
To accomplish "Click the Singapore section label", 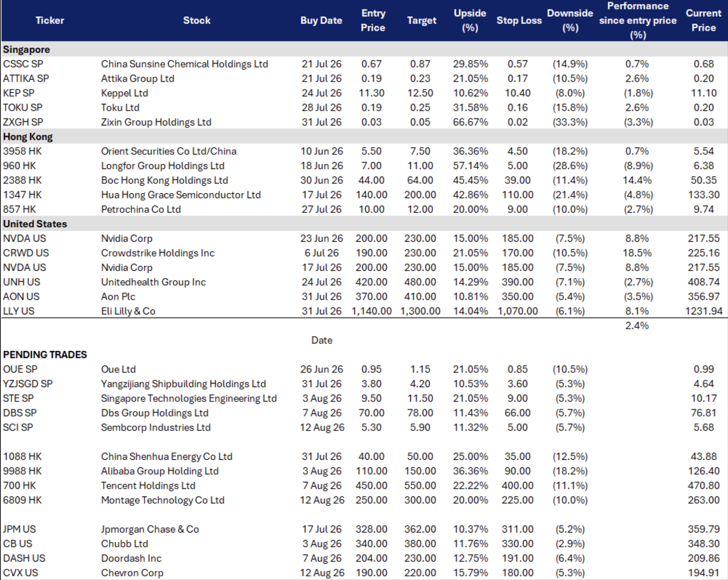I will [26, 50].
